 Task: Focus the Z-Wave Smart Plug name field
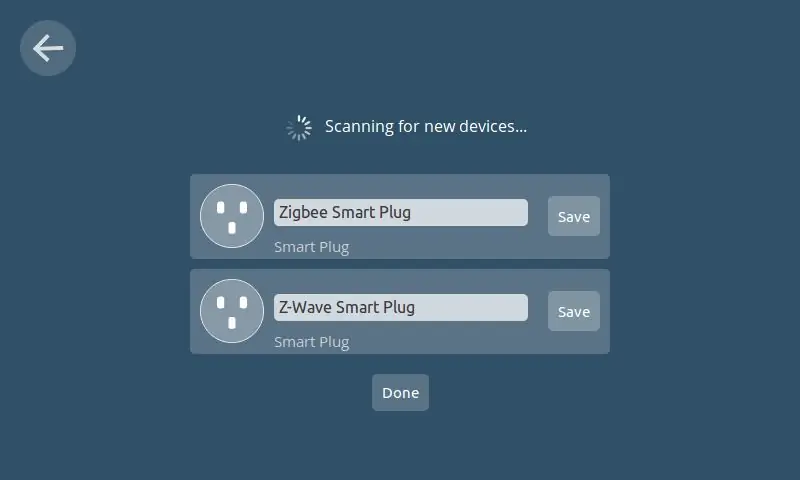click(x=401, y=308)
